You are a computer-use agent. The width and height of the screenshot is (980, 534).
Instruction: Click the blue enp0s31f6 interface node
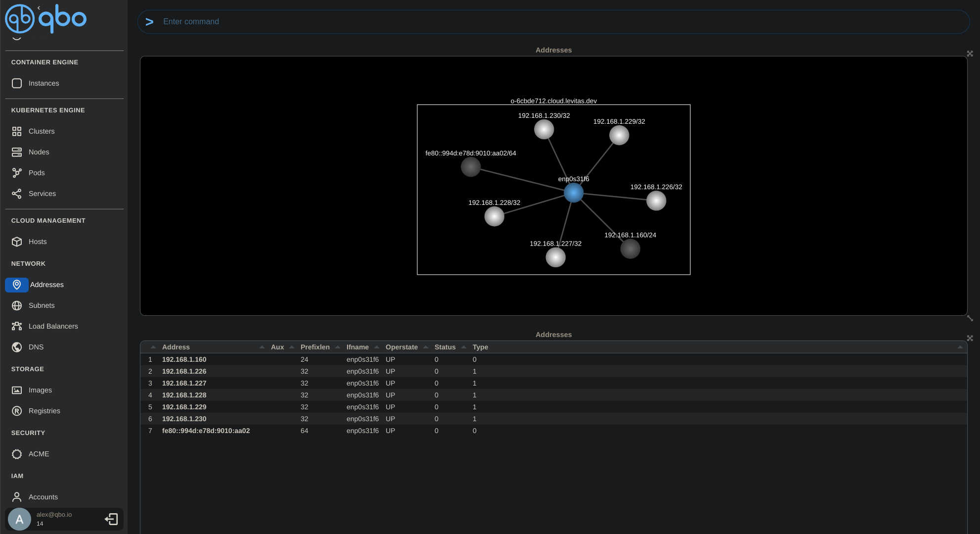(574, 193)
